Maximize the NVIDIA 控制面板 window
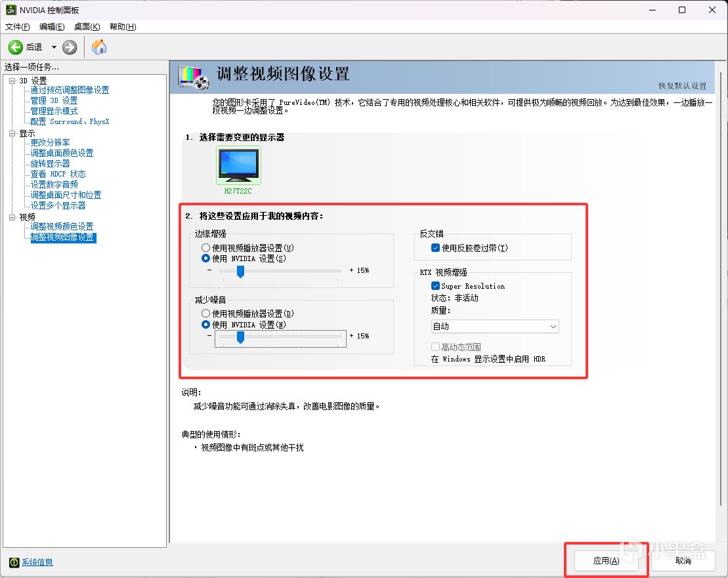This screenshot has height=578, width=728. [x=682, y=10]
